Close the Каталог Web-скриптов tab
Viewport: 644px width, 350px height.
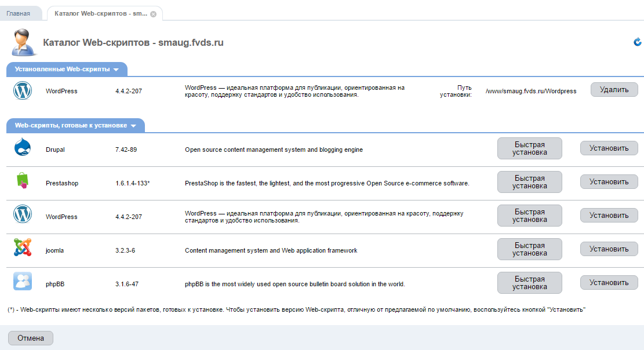pyautogui.click(x=153, y=14)
